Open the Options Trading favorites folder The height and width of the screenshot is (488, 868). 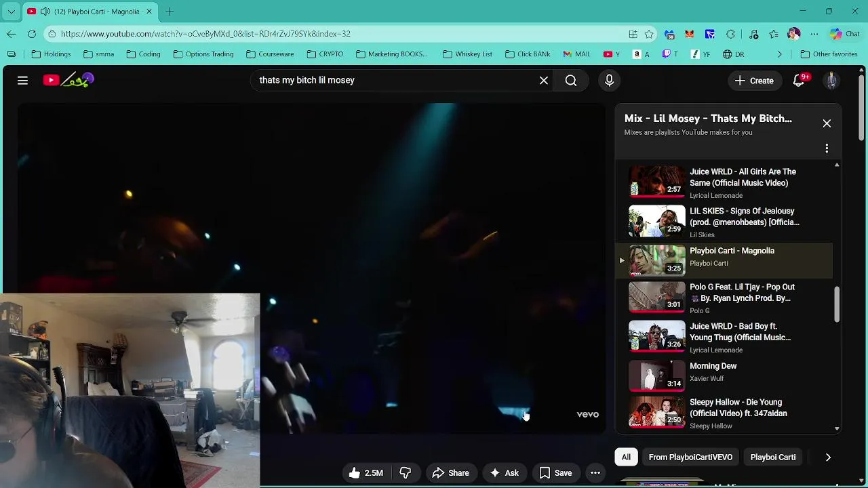click(203, 54)
